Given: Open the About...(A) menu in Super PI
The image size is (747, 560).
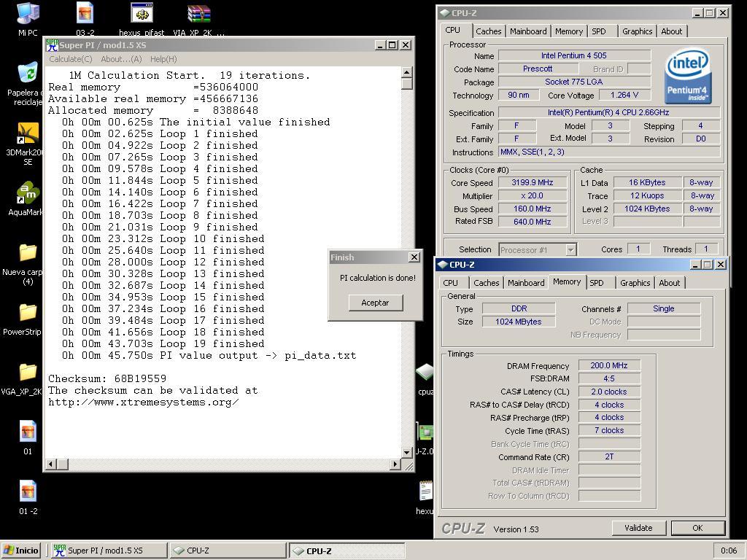Looking at the screenshot, I should point(121,59).
